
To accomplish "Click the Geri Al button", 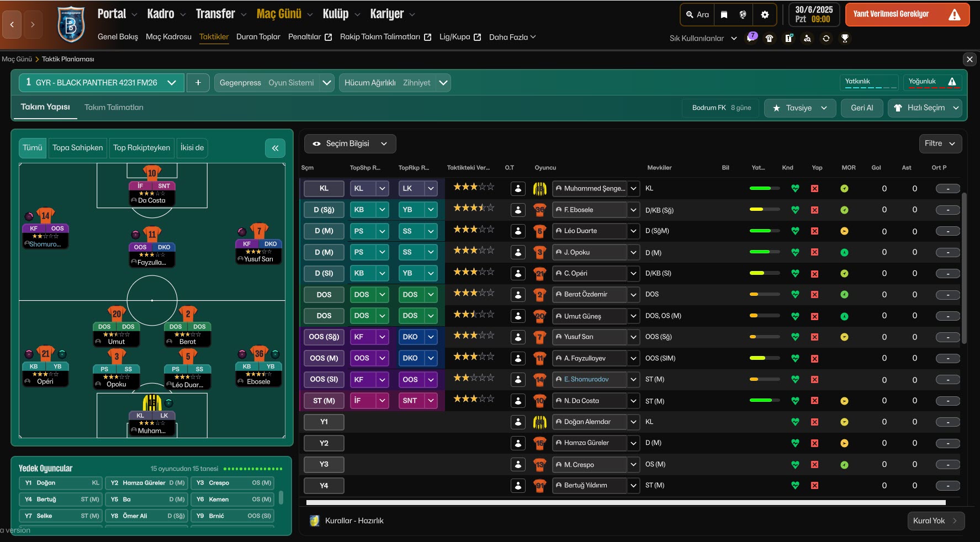I will [x=861, y=108].
